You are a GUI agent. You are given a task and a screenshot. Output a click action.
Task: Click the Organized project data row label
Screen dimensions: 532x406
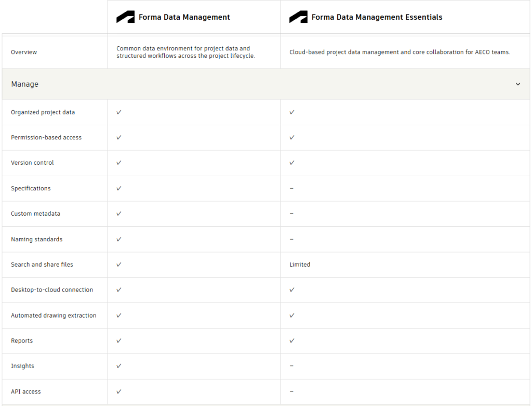click(43, 112)
